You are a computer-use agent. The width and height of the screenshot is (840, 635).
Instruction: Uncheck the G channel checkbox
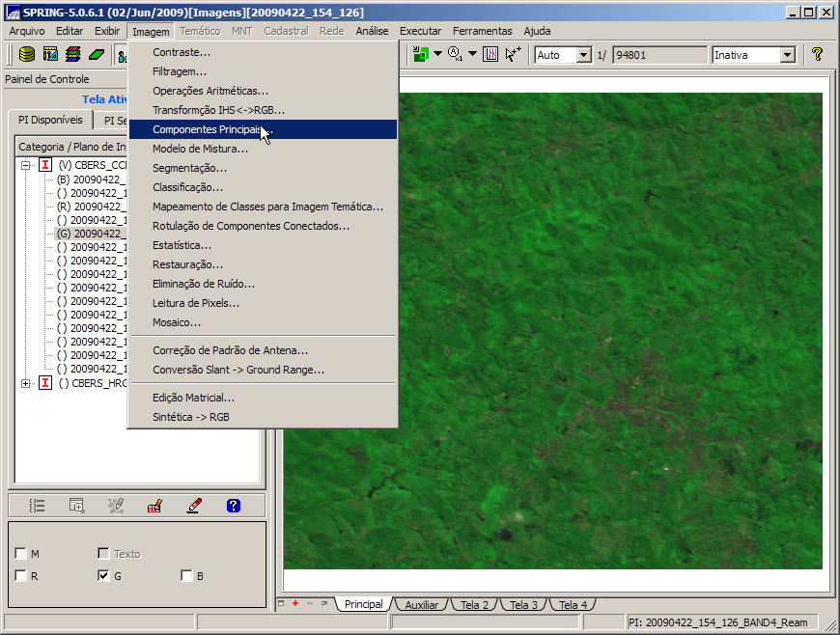coord(103,576)
